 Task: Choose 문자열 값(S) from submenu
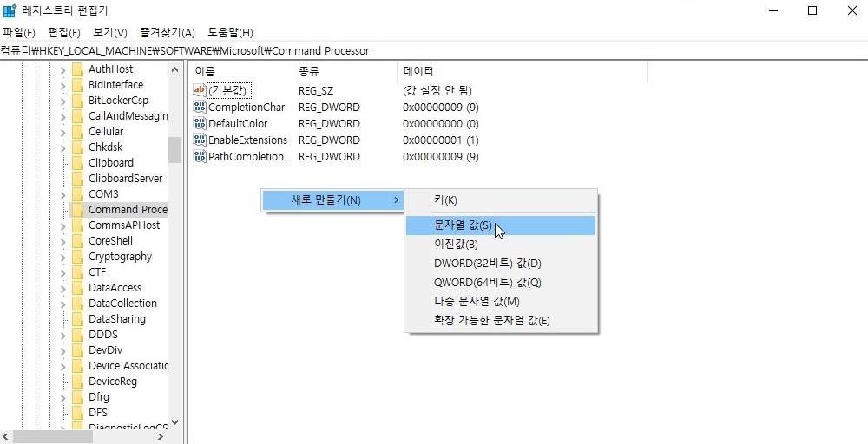(501, 225)
